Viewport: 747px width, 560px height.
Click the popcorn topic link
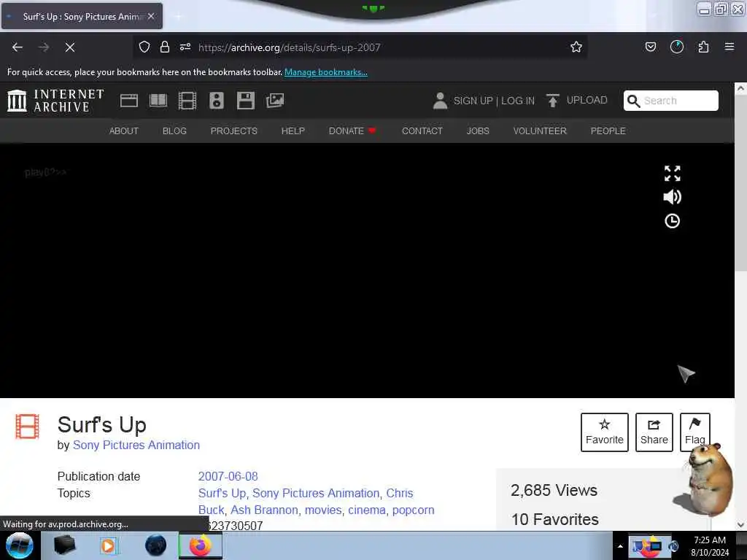(414, 510)
